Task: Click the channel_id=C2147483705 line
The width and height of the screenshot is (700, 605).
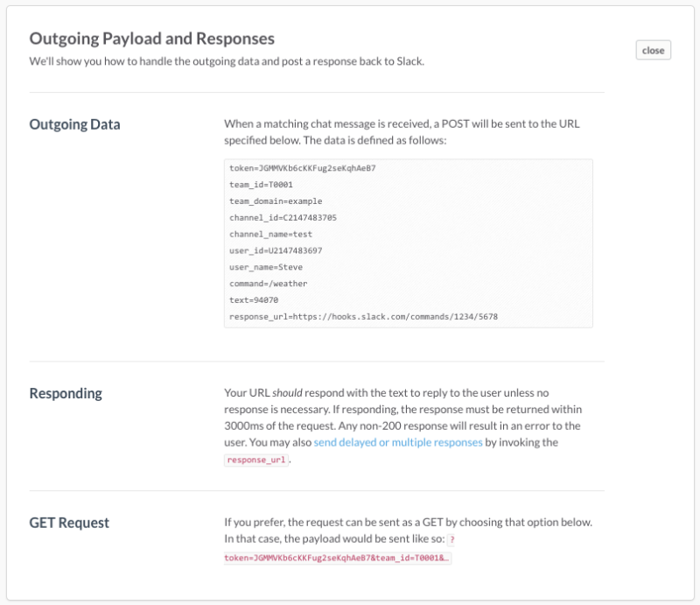Action: 283,218
